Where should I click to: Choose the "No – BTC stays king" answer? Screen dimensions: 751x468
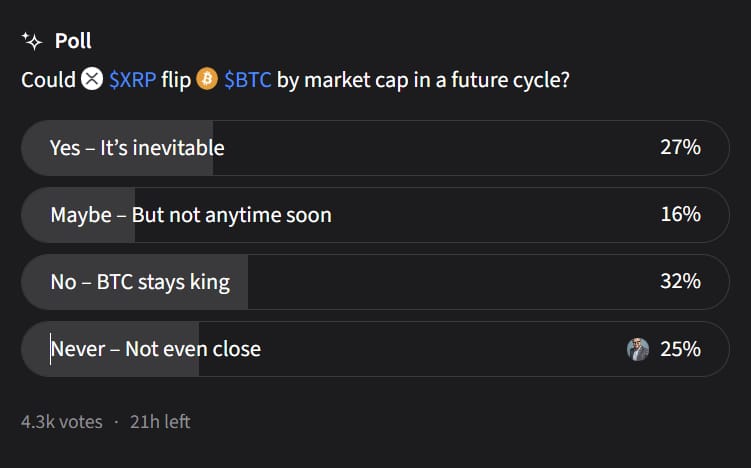pos(140,282)
